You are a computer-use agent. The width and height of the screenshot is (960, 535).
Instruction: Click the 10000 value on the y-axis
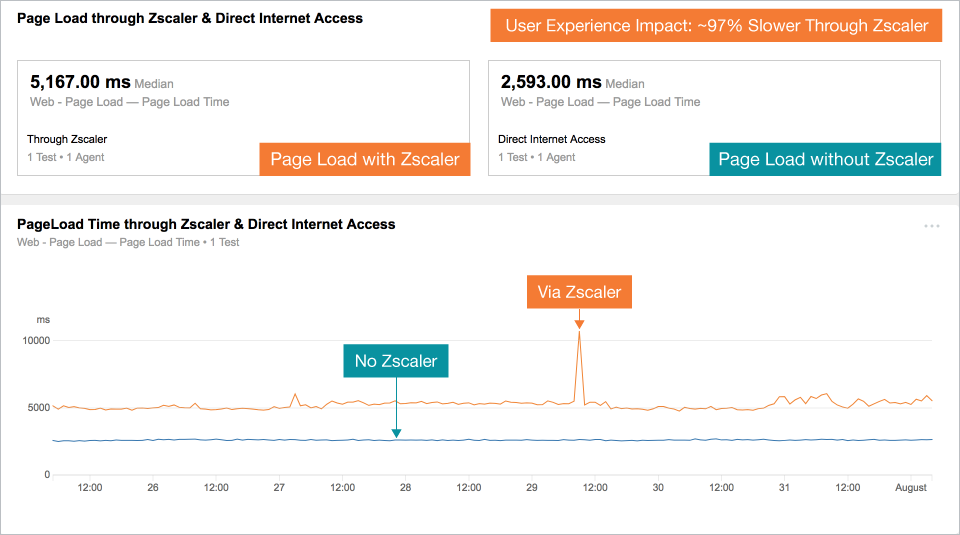coord(36,340)
